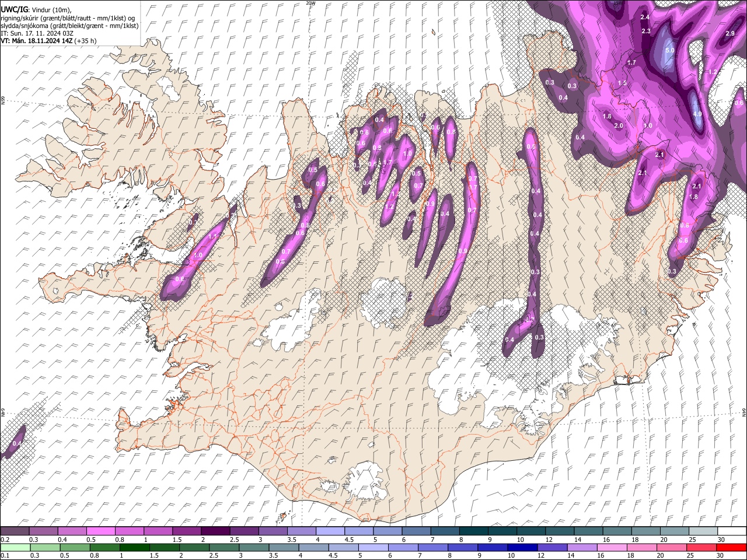747x560 pixels.
Task: Click the rain legend swatch between 0.5 and 0.8
Action: (76, 547)
